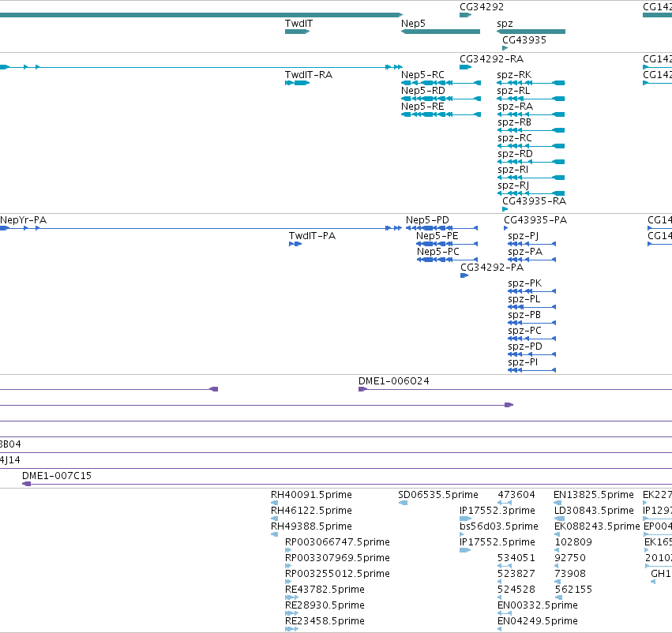Select the EN04249.5prime EST label
The width and height of the screenshot is (672, 633).
click(x=538, y=620)
